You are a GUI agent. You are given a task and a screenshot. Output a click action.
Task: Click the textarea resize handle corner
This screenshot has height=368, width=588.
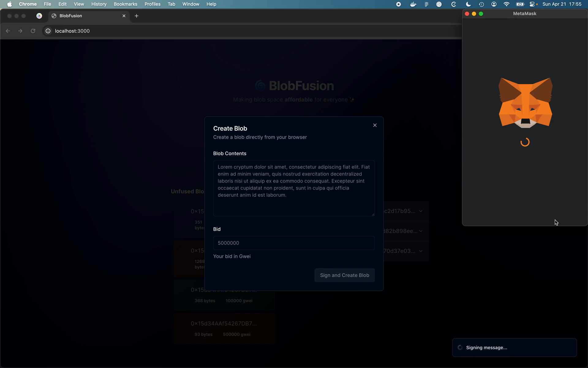point(373,214)
